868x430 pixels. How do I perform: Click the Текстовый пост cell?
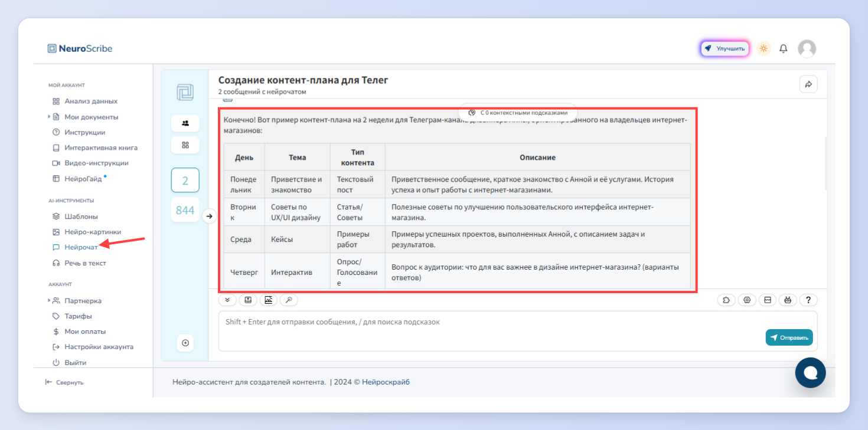357,185
